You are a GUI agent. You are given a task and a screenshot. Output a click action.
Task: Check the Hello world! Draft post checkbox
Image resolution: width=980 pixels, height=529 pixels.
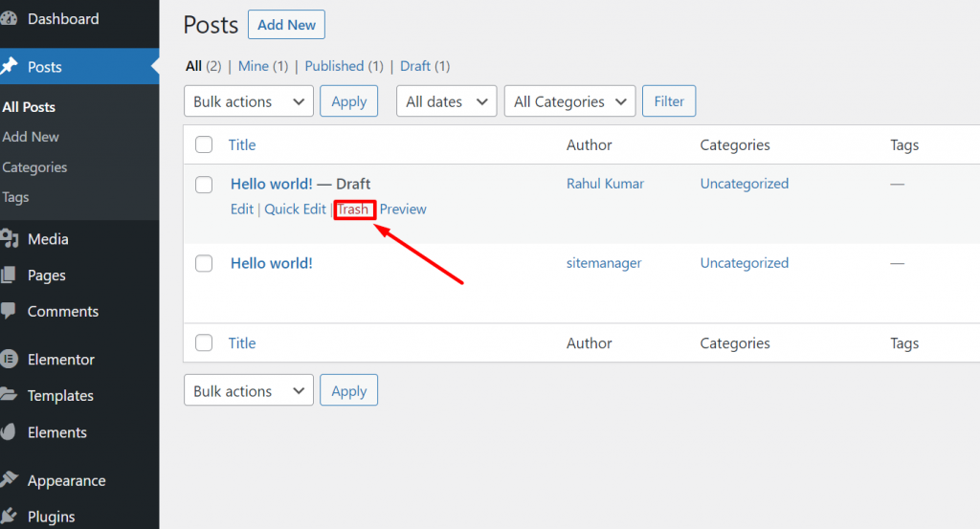pyautogui.click(x=204, y=185)
